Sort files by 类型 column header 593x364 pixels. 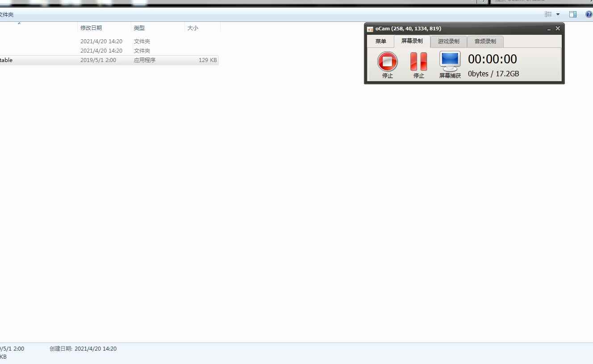pos(139,28)
